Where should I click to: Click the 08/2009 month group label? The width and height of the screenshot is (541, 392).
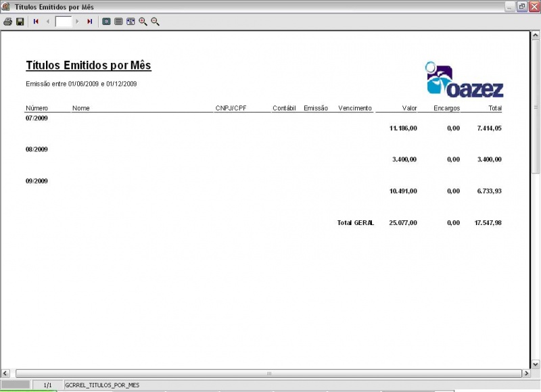[37, 149]
